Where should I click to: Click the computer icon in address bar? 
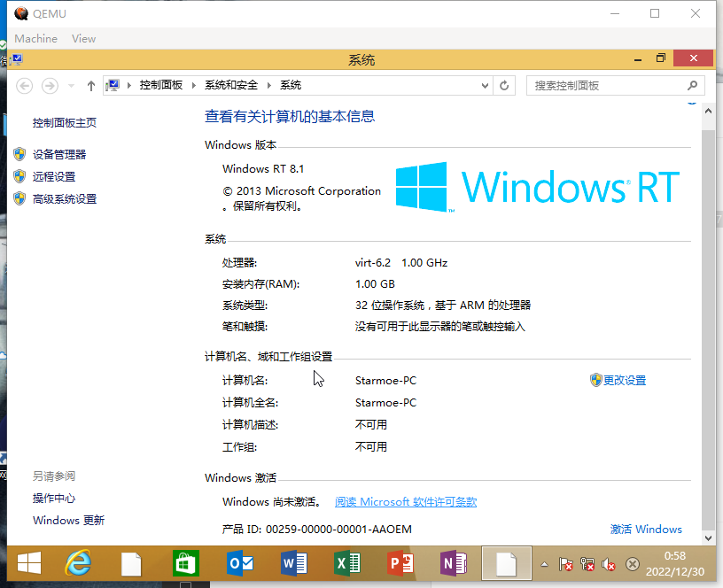pyautogui.click(x=113, y=85)
